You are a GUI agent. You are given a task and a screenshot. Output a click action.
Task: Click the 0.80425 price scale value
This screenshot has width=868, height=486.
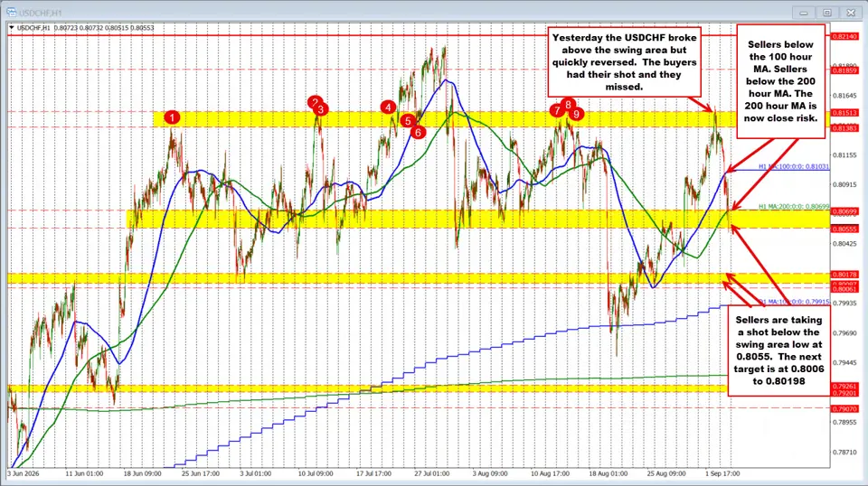click(x=844, y=244)
